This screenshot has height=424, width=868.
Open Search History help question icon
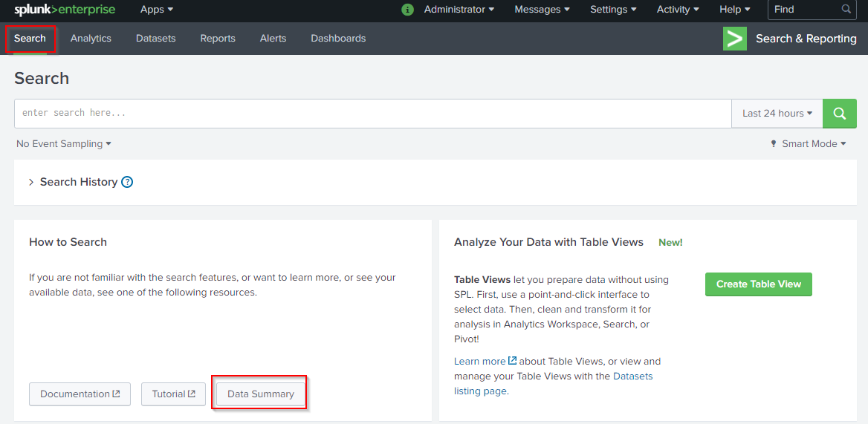[127, 182]
